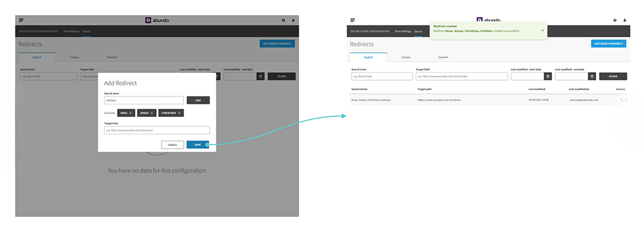Switch to Catalan tab on Redirect created screen
This screenshot has width=644, height=232.
point(406,57)
